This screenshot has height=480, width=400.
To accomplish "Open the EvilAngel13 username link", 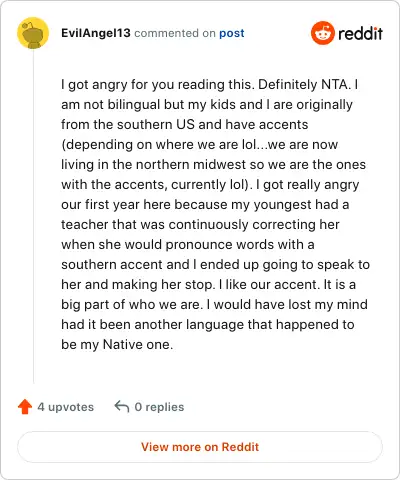I will tap(96, 33).
